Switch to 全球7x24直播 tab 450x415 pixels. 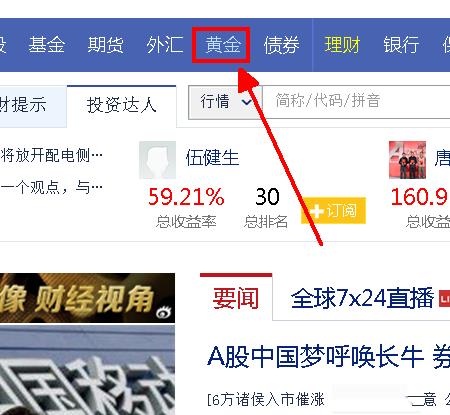[x=363, y=298]
